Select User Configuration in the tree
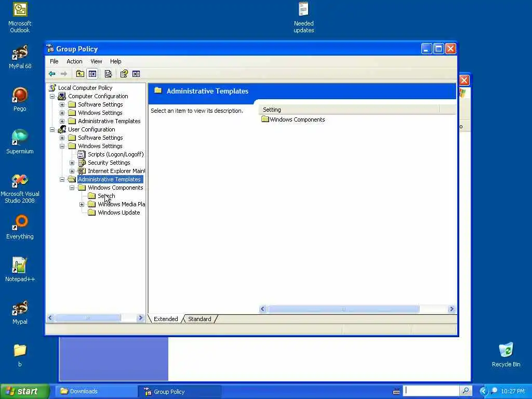 click(x=91, y=129)
